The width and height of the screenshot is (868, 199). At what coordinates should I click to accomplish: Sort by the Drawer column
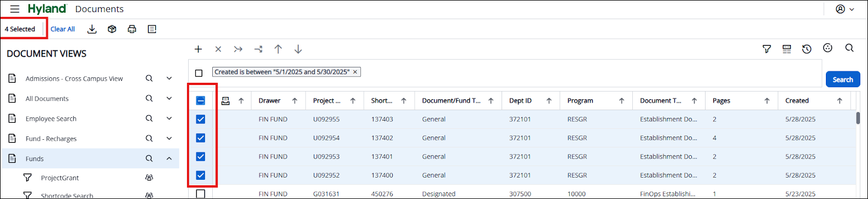278,101
